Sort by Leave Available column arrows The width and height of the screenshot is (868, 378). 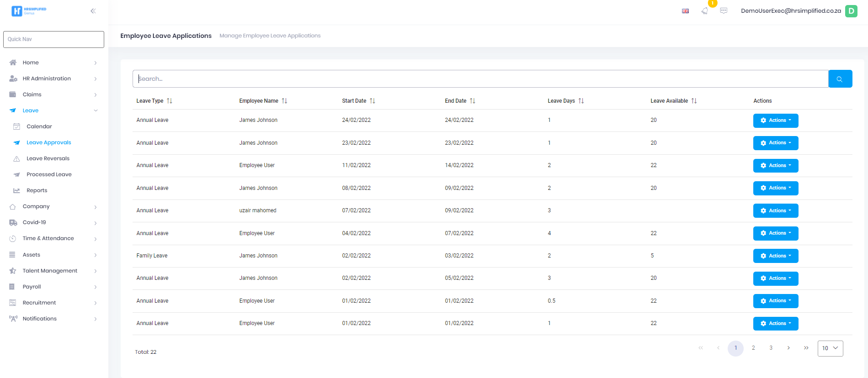pos(694,101)
